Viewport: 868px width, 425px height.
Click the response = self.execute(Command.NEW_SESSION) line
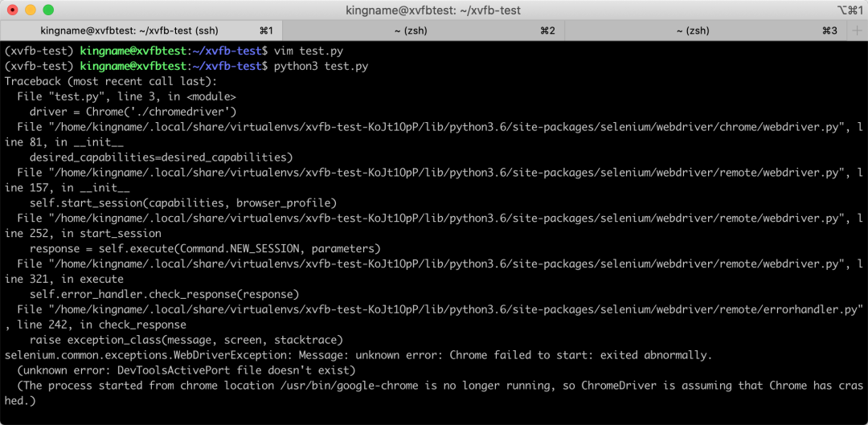point(205,248)
